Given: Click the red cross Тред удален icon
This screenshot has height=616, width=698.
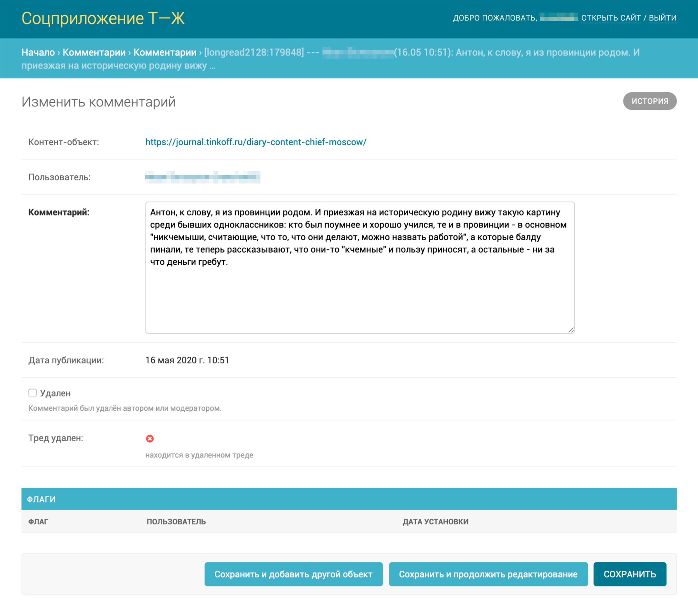Looking at the screenshot, I should coord(150,438).
